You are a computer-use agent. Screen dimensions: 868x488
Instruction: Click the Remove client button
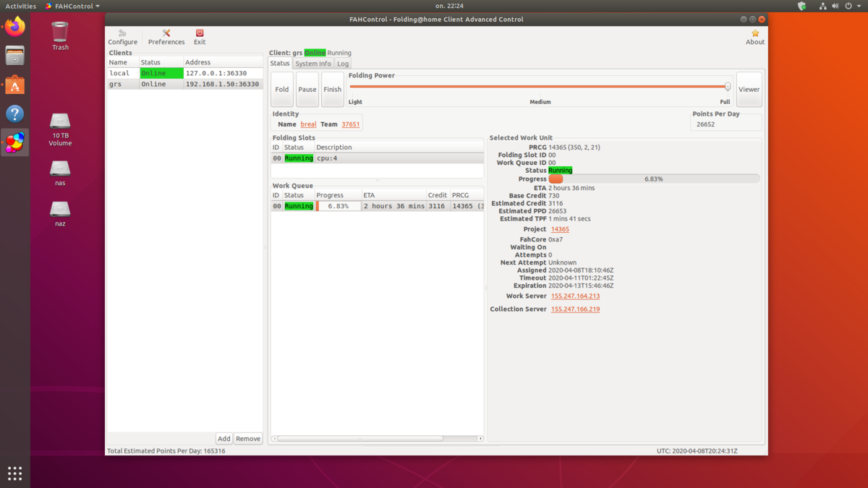248,439
